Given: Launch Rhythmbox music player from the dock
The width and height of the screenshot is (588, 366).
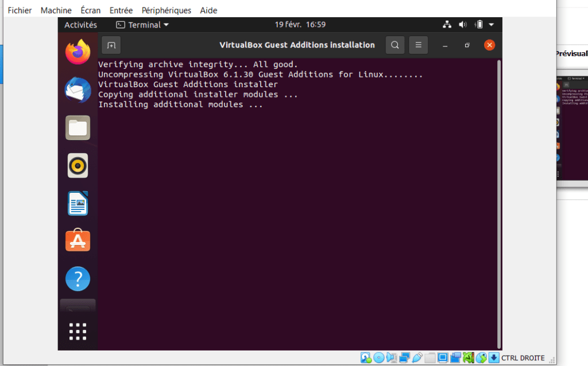Looking at the screenshot, I should [78, 166].
